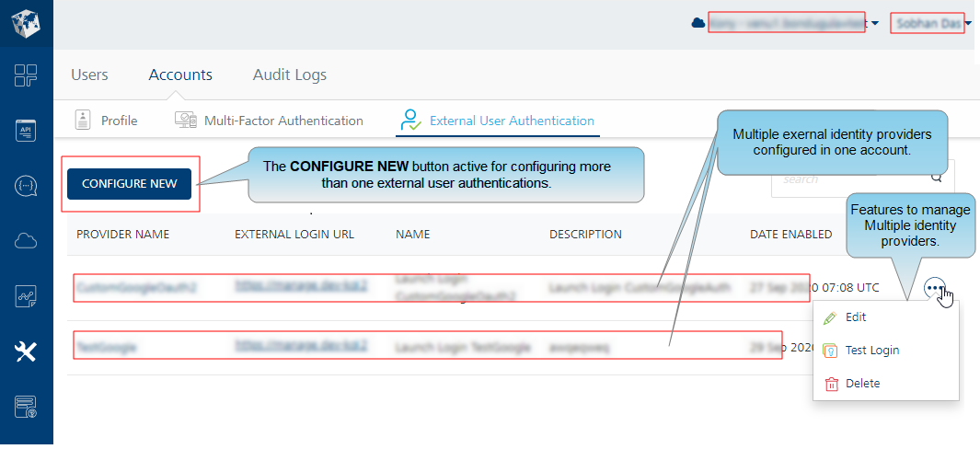
Task: Open the billing card sidebar icon
Action: click(27, 407)
